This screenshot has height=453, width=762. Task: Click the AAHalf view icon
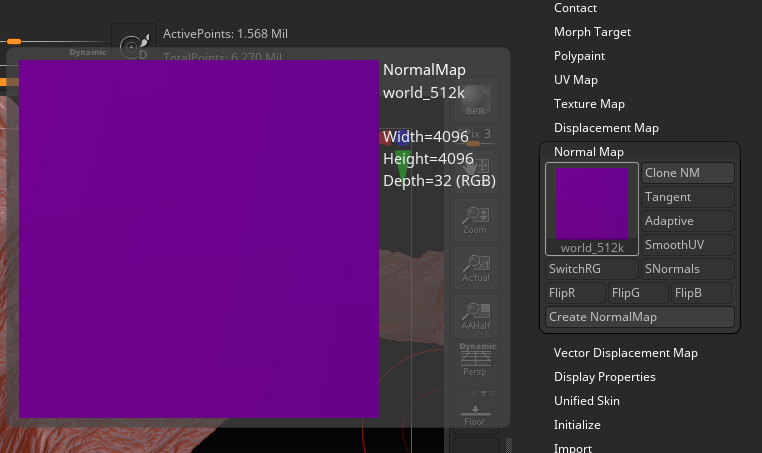coord(475,316)
